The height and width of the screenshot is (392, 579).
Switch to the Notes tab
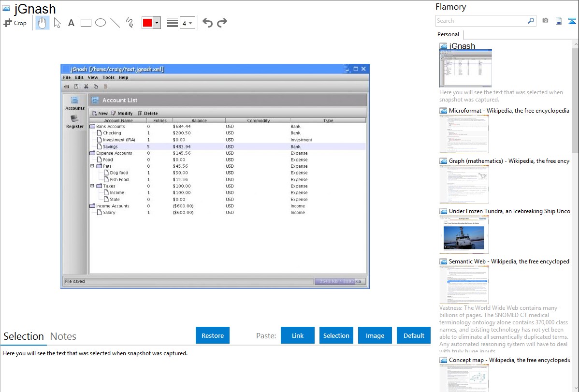pyautogui.click(x=63, y=336)
